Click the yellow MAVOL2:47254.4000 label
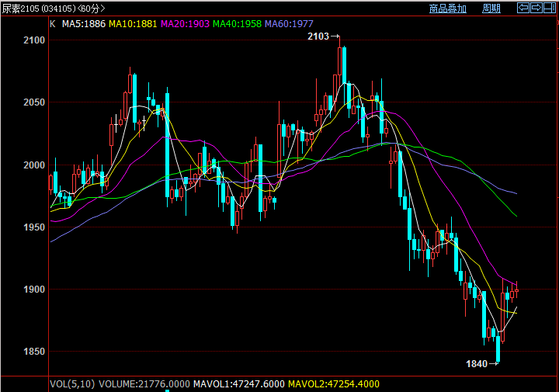This screenshot has height=392, width=559. 334,383
